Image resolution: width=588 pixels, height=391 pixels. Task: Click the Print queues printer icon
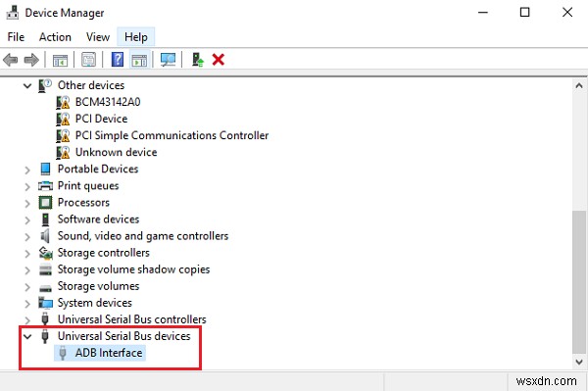click(45, 186)
